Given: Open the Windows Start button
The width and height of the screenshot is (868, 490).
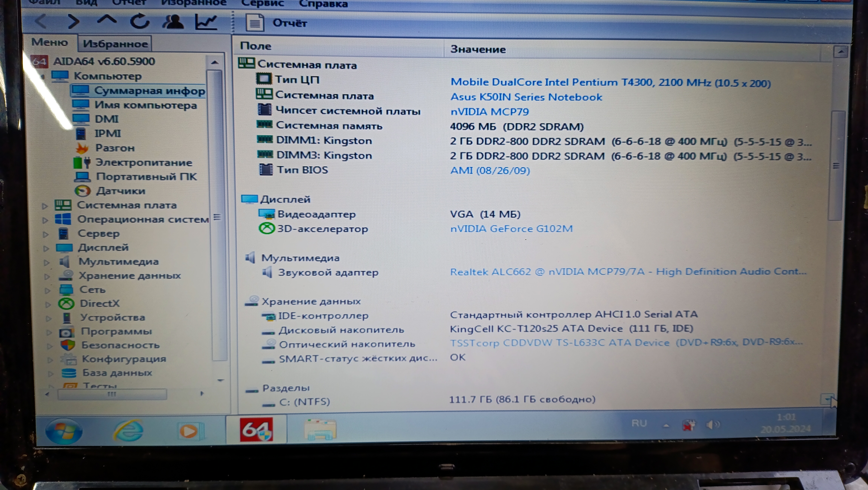Looking at the screenshot, I should (x=64, y=432).
